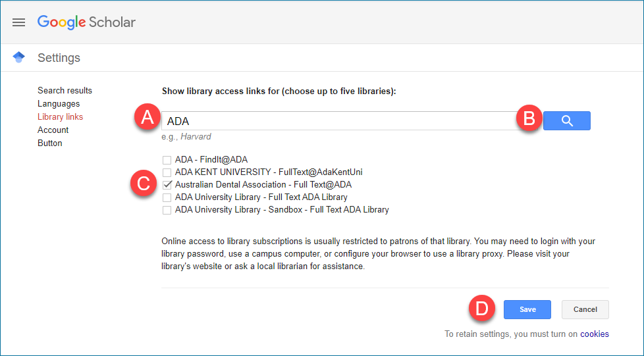Click the Save button
This screenshot has width=644, height=356.
pyautogui.click(x=527, y=309)
